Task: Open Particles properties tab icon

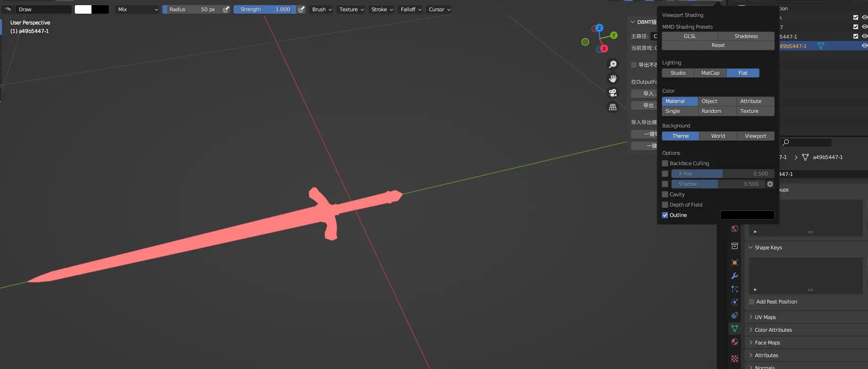Action: (735, 289)
